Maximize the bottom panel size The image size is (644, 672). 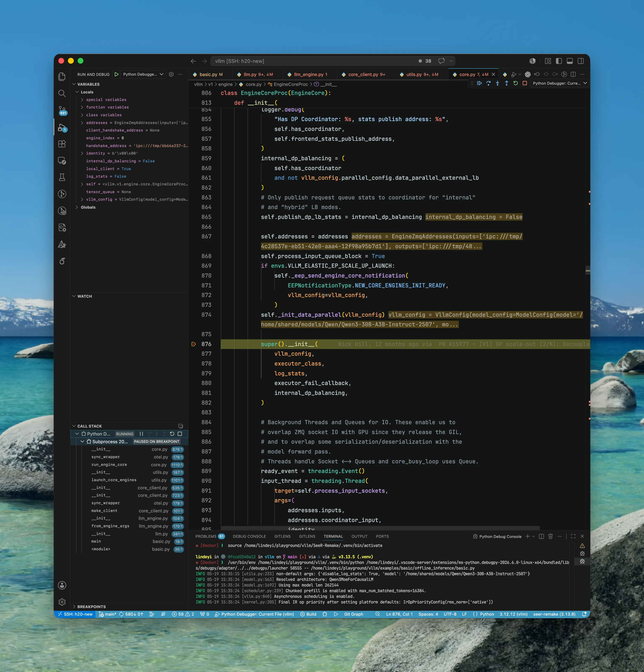(573, 536)
